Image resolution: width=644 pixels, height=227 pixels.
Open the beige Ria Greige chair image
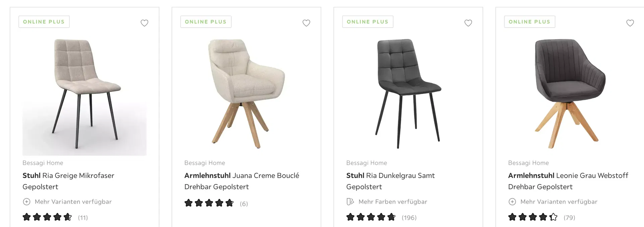[85, 94]
